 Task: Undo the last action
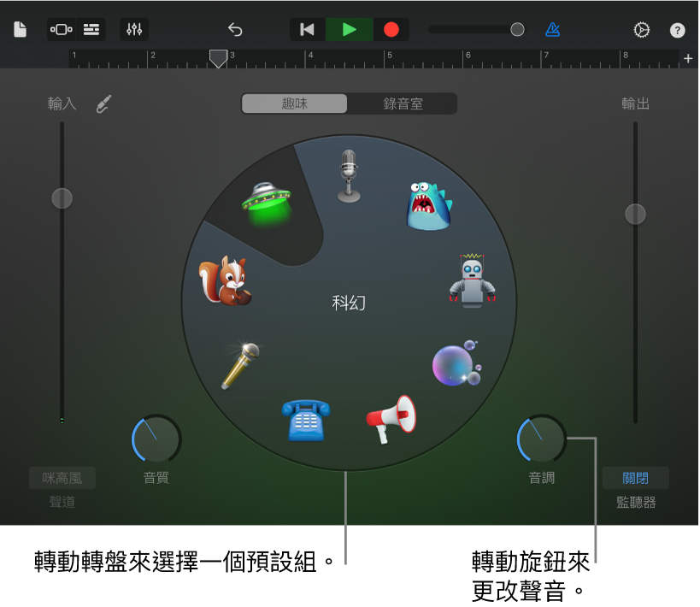click(x=235, y=29)
